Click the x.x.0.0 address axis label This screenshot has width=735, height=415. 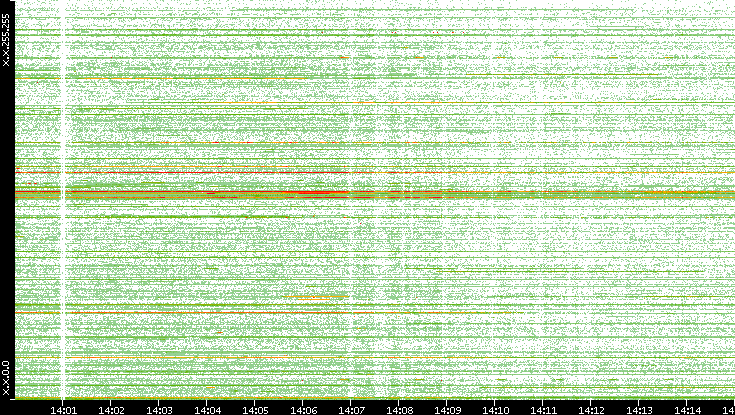pos(6,378)
